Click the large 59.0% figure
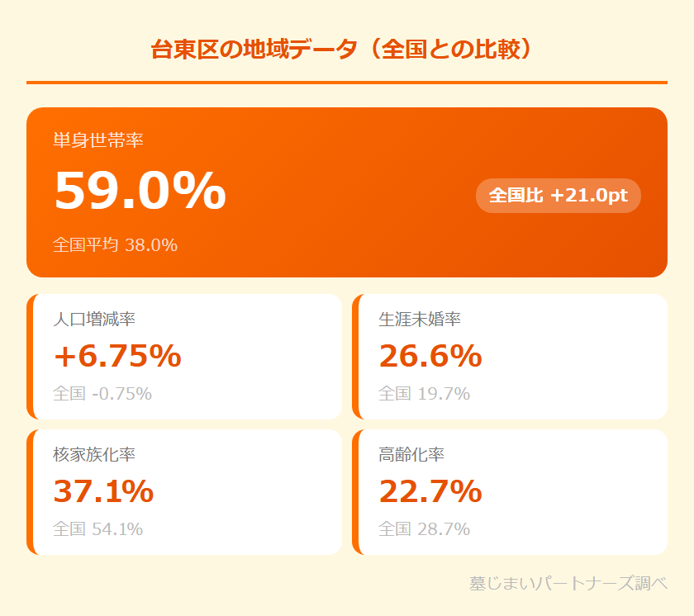This screenshot has width=694, height=616. [140, 191]
